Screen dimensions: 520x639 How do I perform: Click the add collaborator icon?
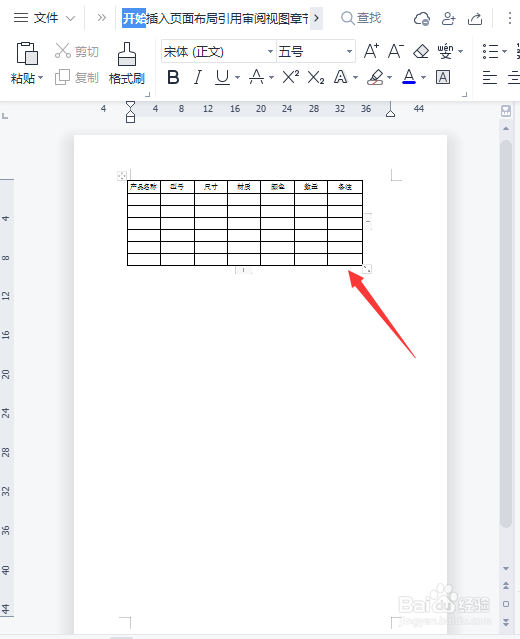[448, 18]
